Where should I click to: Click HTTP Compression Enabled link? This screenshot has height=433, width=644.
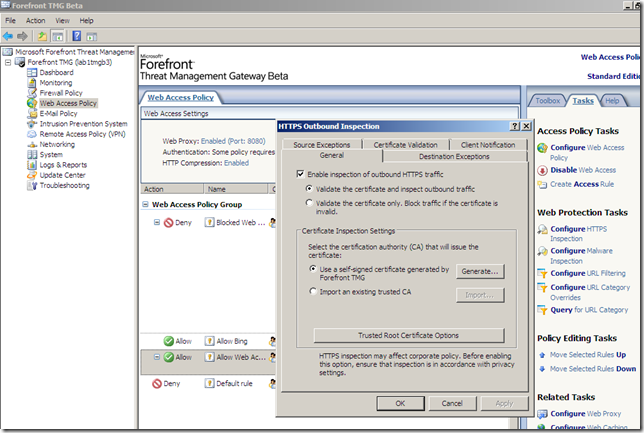236,163
